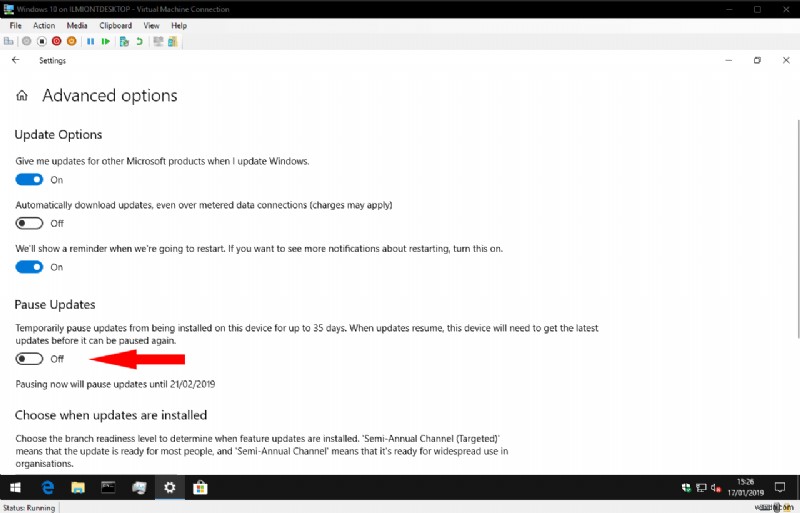Viewport: 800px width, 513px height.
Task: Click the Windows Security tray icon
Action: tap(686, 488)
